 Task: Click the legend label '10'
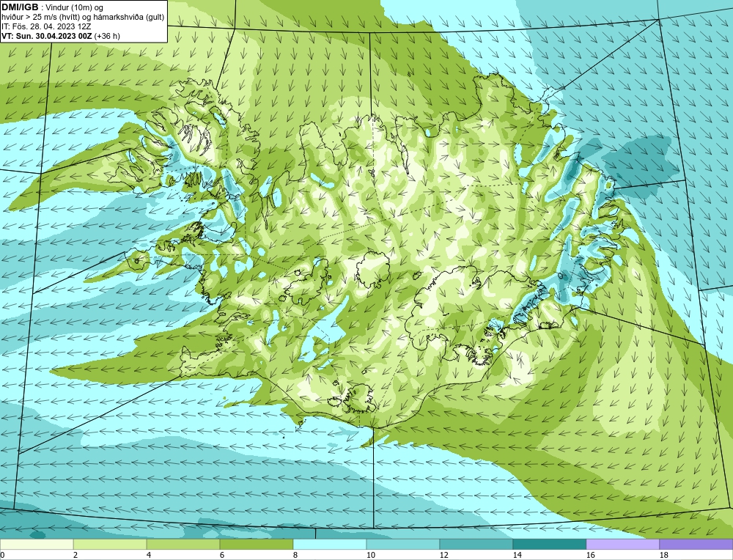(370, 555)
